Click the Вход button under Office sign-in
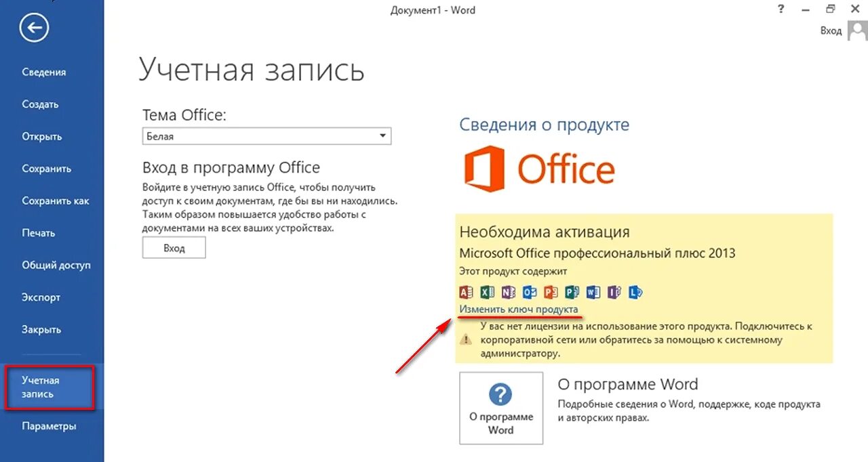The width and height of the screenshot is (868, 462). pyautogui.click(x=174, y=248)
